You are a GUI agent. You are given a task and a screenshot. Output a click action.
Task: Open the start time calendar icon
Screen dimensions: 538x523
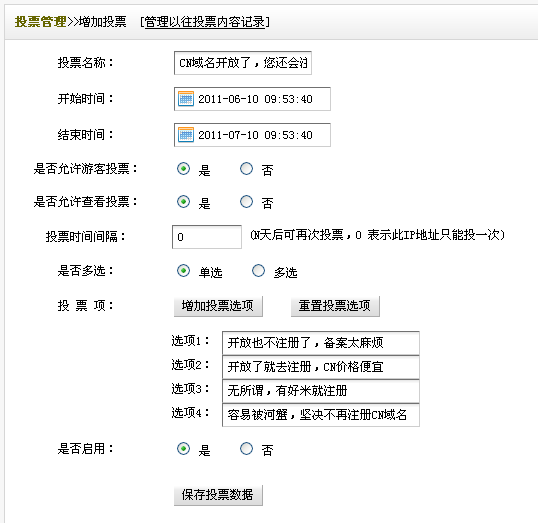tap(186, 99)
